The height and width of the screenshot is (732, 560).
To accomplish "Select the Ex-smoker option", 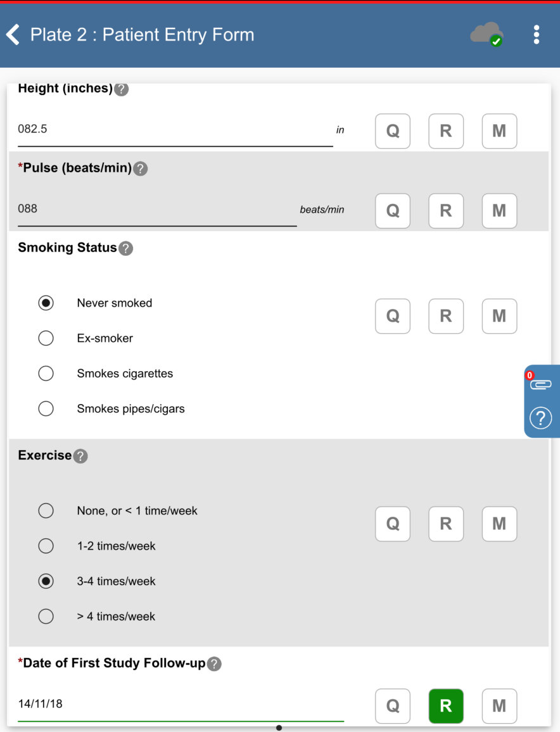I will click(46, 338).
